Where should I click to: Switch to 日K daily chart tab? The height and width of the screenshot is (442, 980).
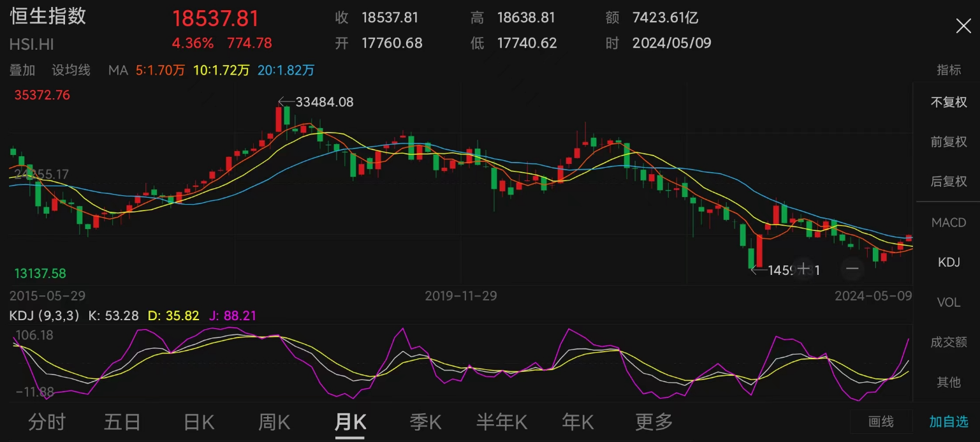(198, 422)
